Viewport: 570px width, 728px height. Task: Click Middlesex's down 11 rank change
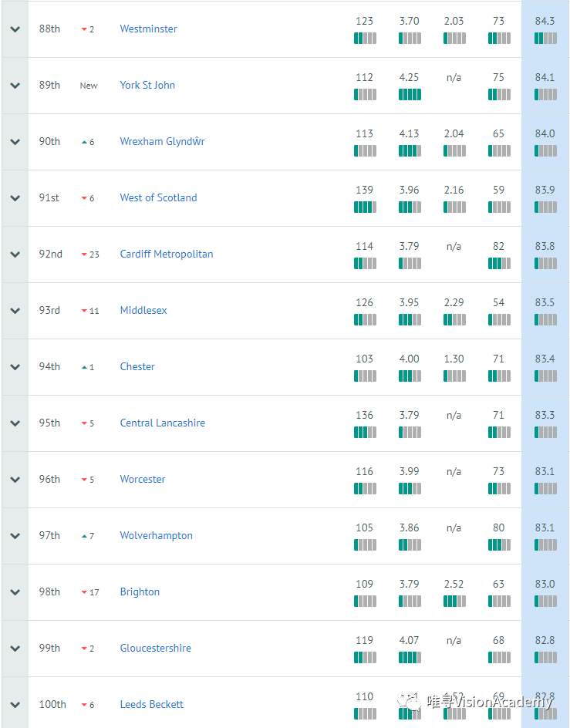click(90, 311)
